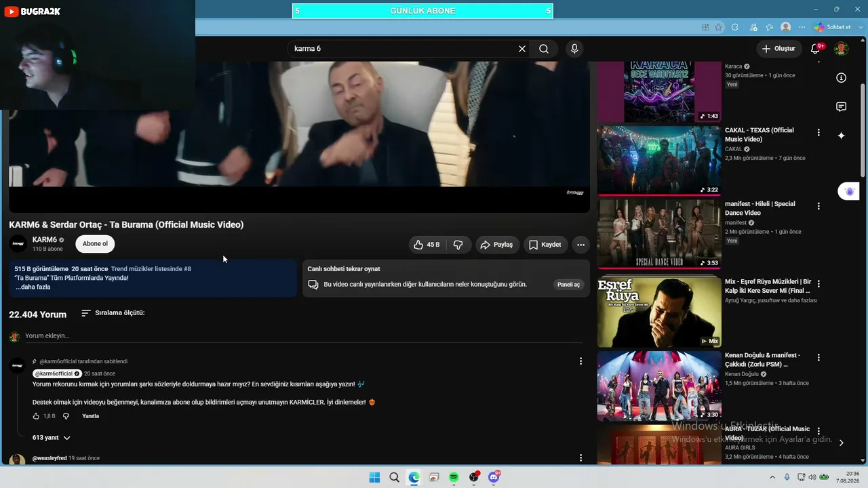This screenshot has width=868, height=488.
Task: Show hidden system tray icons chevron
Action: click(772, 477)
